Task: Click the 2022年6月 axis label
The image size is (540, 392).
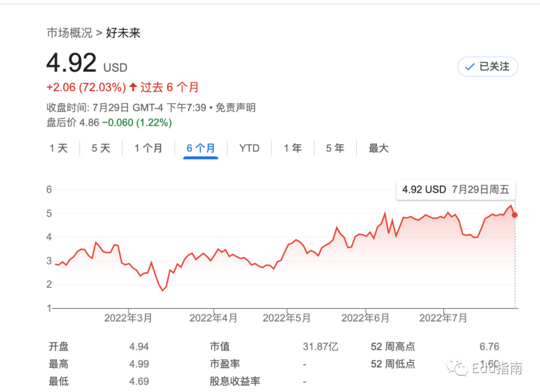Action: tap(365, 318)
